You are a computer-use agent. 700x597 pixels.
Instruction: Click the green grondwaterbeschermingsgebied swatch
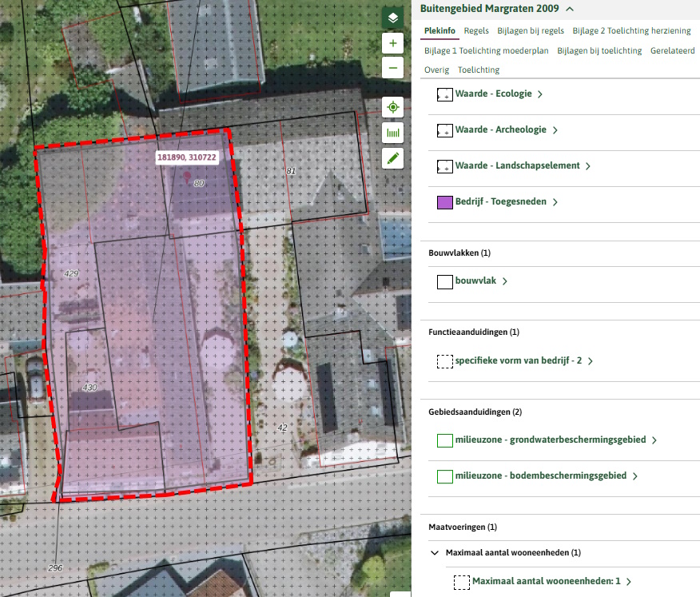(x=444, y=440)
